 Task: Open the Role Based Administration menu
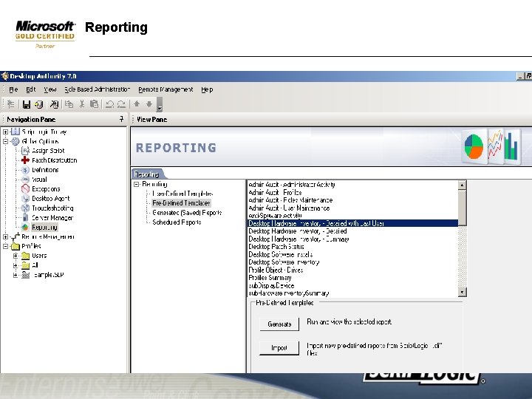coord(98,89)
